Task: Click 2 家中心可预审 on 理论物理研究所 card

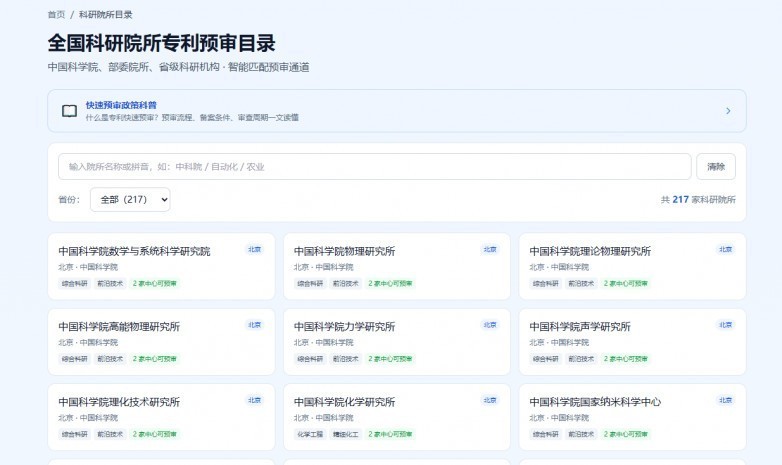Action: pyautogui.click(x=626, y=283)
